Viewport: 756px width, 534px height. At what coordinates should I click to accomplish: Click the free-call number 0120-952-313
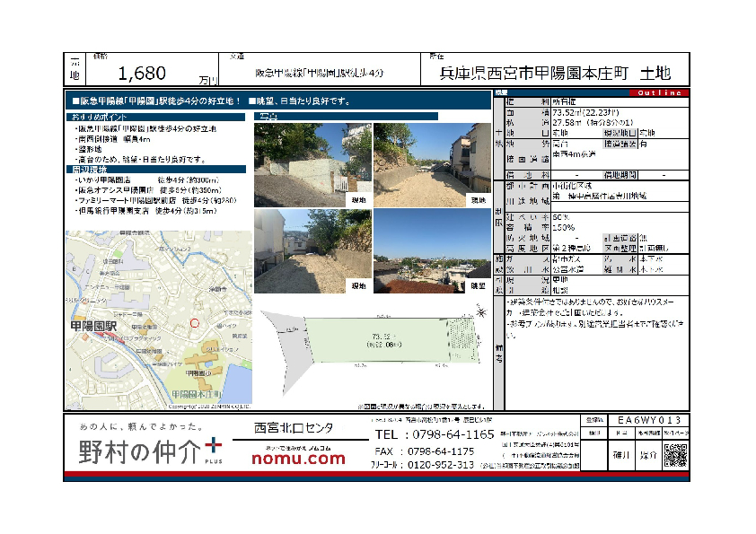[435, 466]
